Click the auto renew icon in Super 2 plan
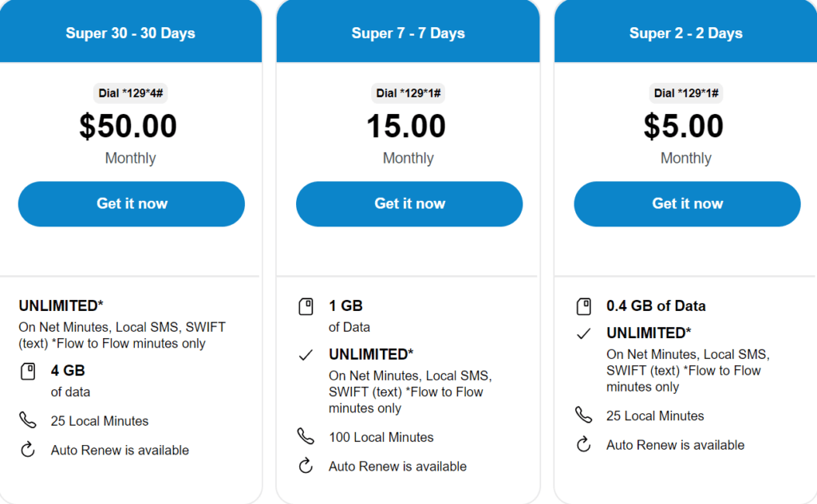This screenshot has width=817, height=504. pos(583,445)
